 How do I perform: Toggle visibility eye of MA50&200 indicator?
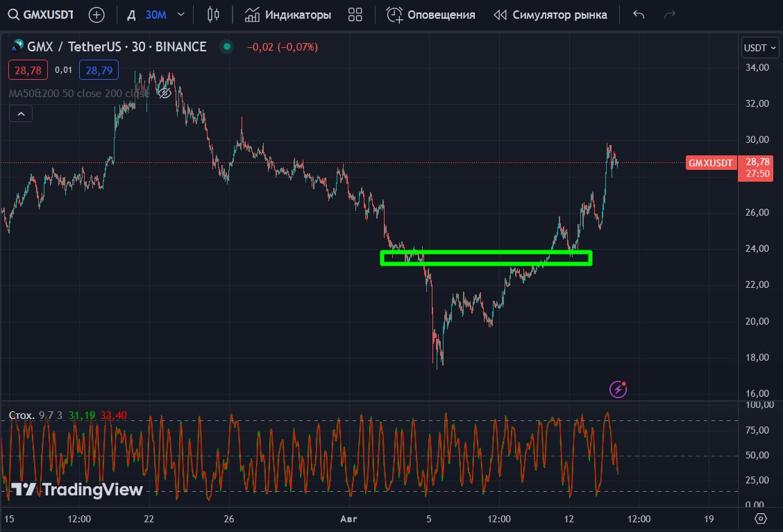(x=165, y=94)
